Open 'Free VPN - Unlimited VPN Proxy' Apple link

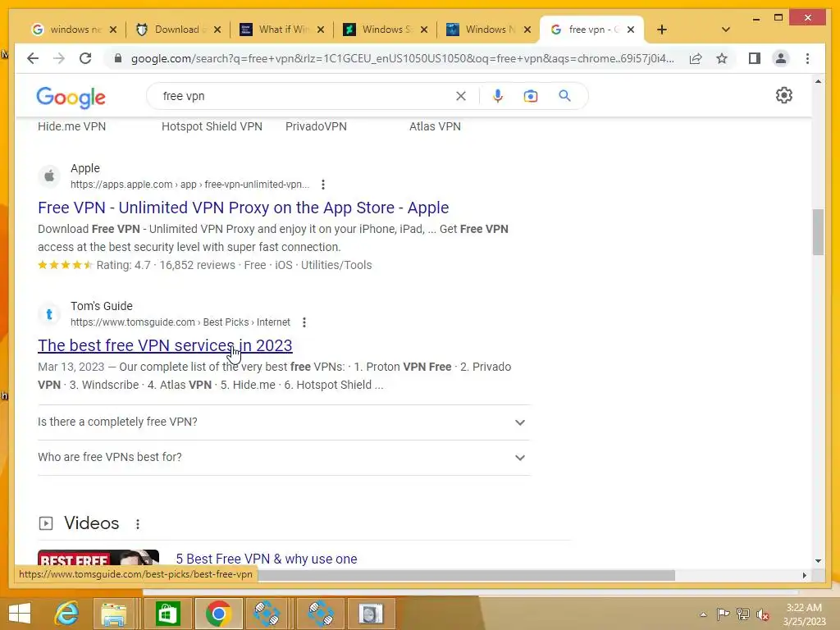click(243, 208)
